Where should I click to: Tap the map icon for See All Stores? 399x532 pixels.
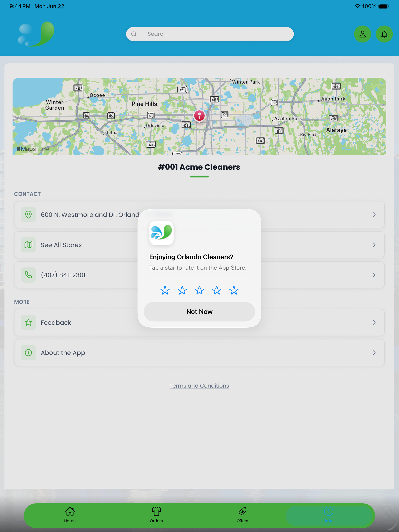point(28,245)
